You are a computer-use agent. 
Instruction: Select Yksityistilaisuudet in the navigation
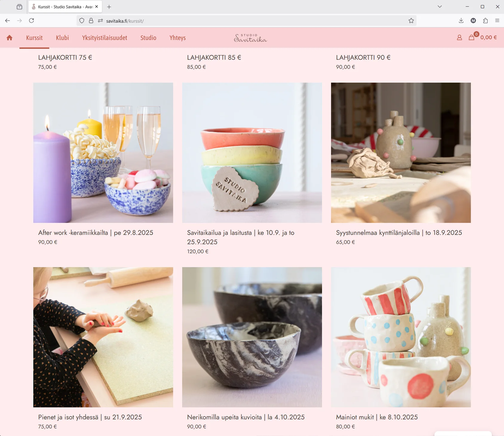[x=105, y=38]
